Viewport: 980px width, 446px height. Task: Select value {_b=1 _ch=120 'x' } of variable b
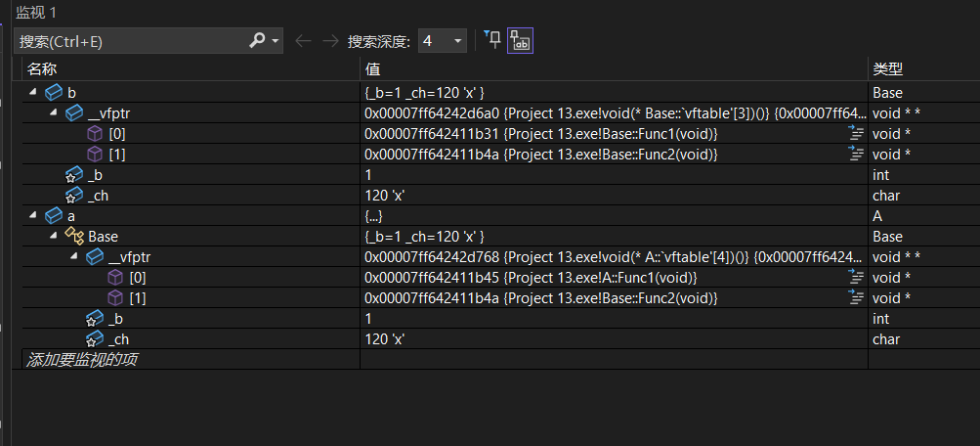click(424, 93)
